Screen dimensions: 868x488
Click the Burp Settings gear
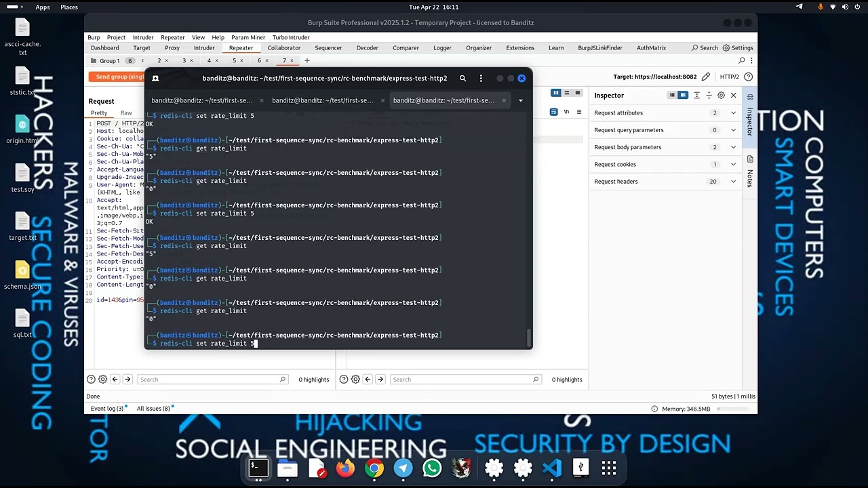[x=738, y=48]
